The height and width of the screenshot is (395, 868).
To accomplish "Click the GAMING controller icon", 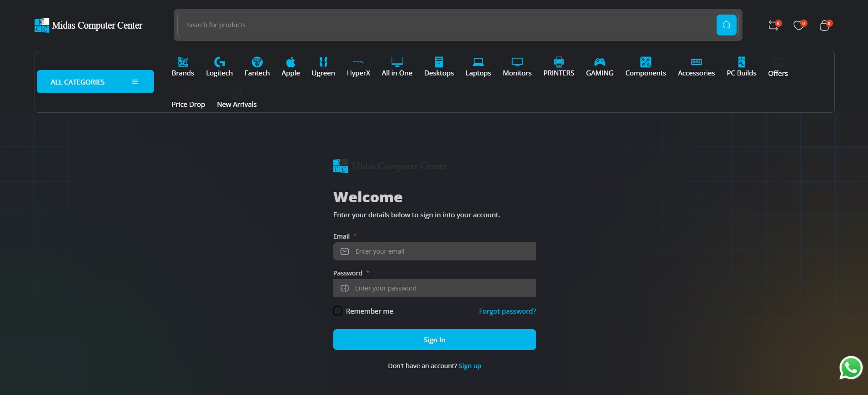I will (x=599, y=62).
